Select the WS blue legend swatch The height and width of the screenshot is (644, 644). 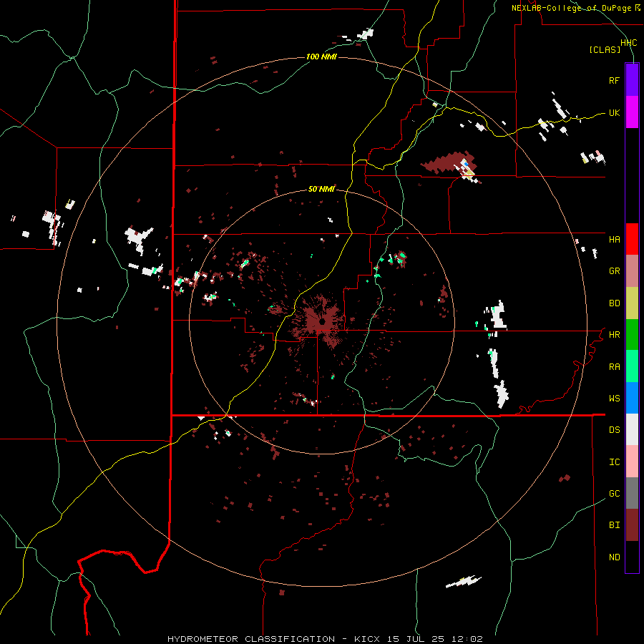click(632, 398)
